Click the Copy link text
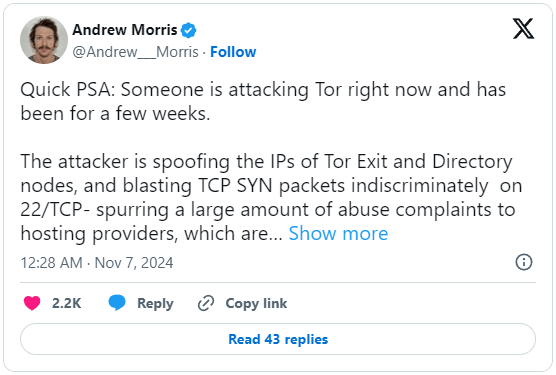Image resolution: width=556 pixels, height=375 pixels. click(256, 303)
